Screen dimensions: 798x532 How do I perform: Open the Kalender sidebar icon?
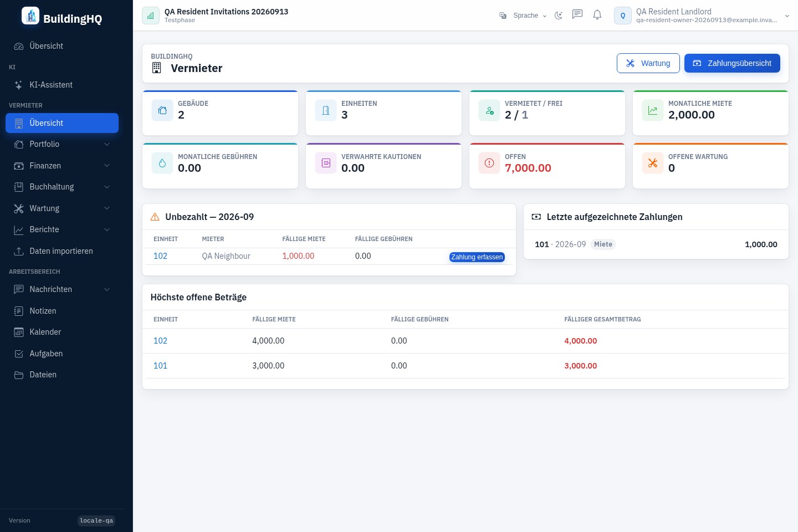tap(19, 332)
